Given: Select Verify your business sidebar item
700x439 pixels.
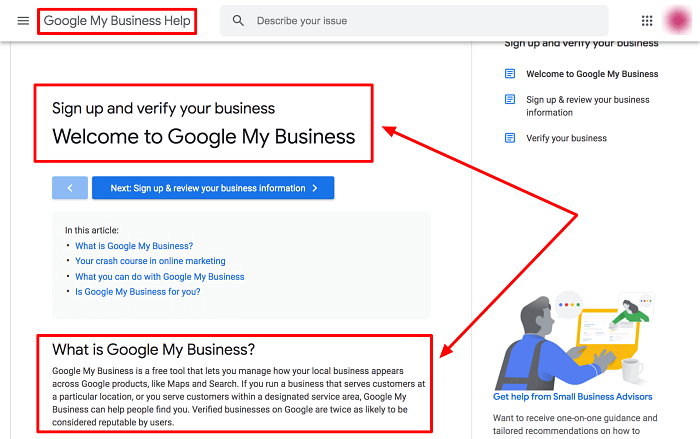Looking at the screenshot, I should (566, 138).
